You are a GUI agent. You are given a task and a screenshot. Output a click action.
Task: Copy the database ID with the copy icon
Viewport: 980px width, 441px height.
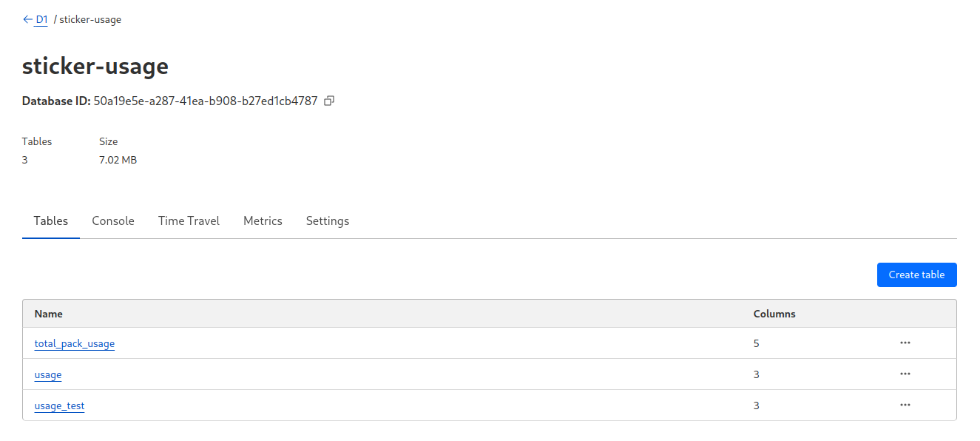(x=330, y=101)
